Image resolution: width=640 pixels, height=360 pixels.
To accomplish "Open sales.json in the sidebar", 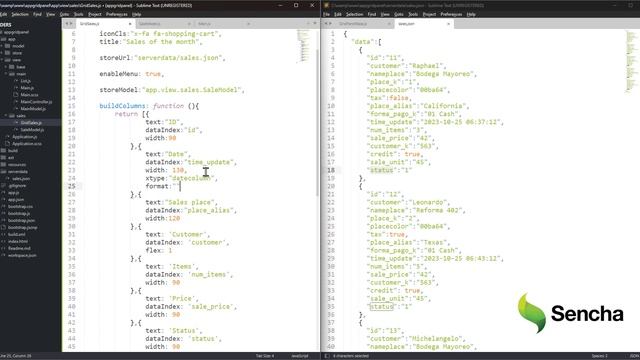I will coord(21,179).
